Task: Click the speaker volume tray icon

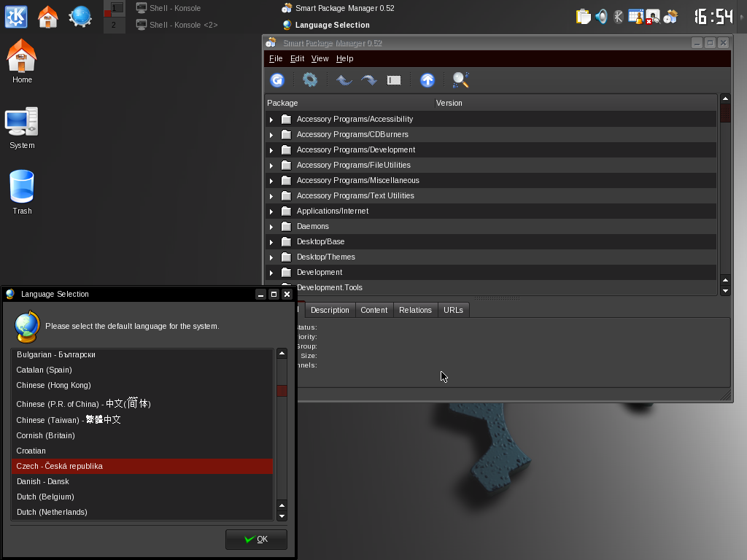Action: (x=601, y=17)
